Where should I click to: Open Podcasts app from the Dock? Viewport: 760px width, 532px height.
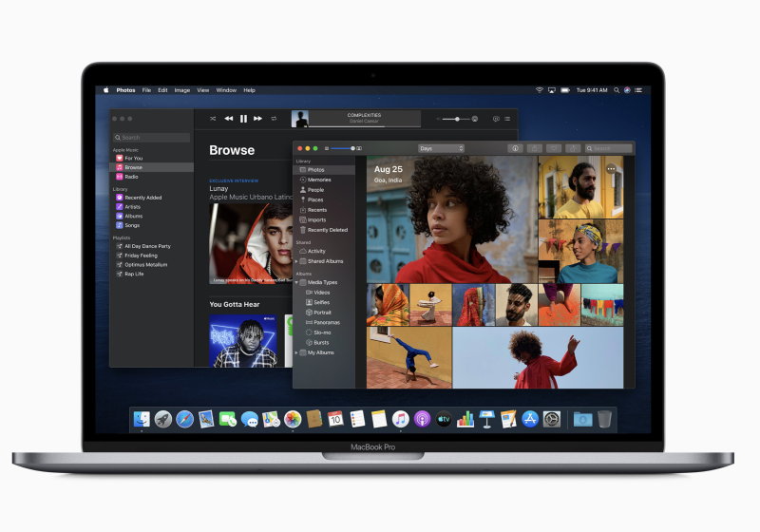pos(422,419)
